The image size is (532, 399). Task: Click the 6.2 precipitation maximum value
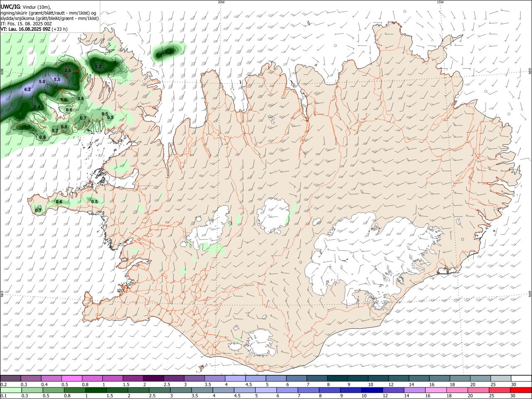(x=28, y=89)
